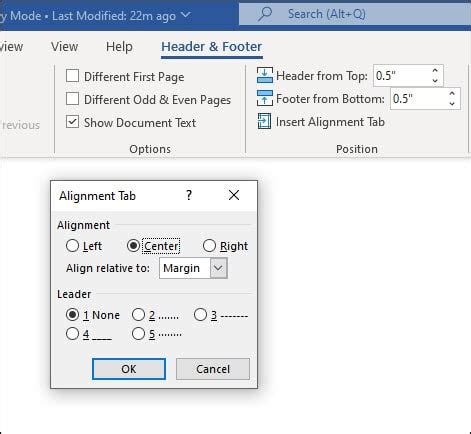Click Cancel in Alignment Tab dialog
This screenshot has height=434, width=471.
pyautogui.click(x=213, y=369)
